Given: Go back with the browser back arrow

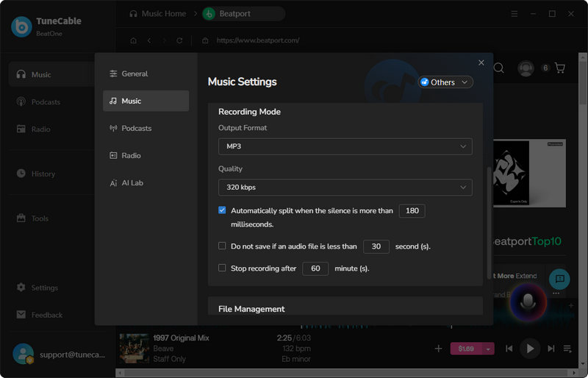Looking at the screenshot, I should coord(149,40).
